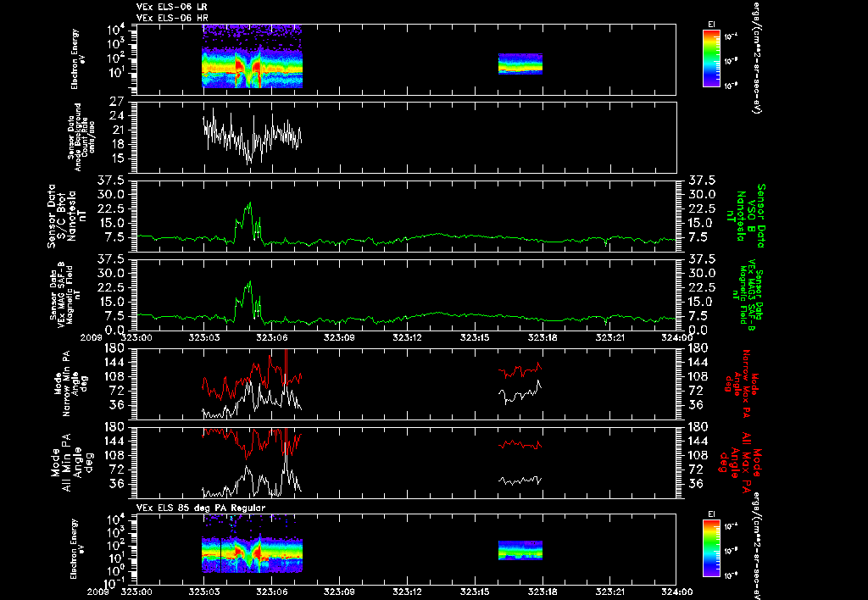Click the small 85 deg PA spectrogram patch near 323:17
Screen dimensions: 868x600
pos(520,550)
